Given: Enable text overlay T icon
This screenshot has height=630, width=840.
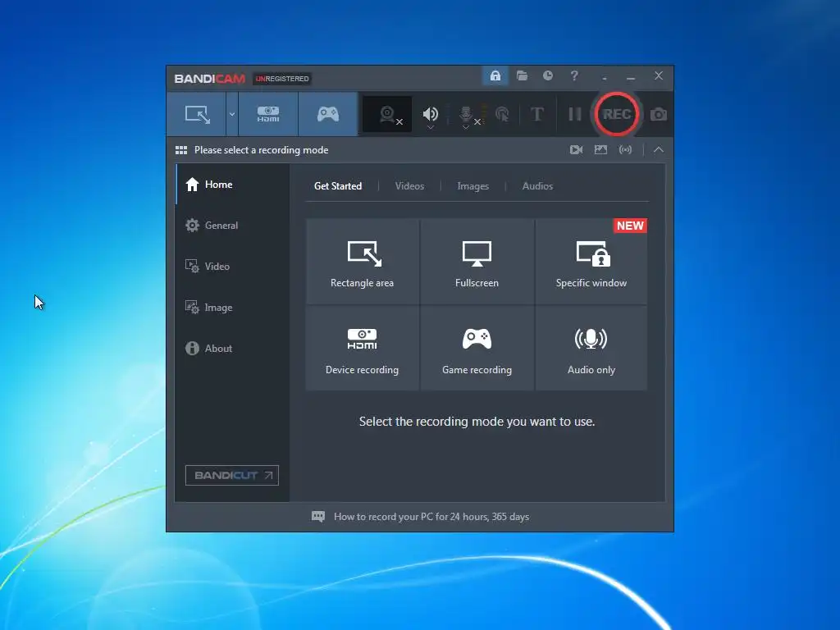Looking at the screenshot, I should point(536,114).
